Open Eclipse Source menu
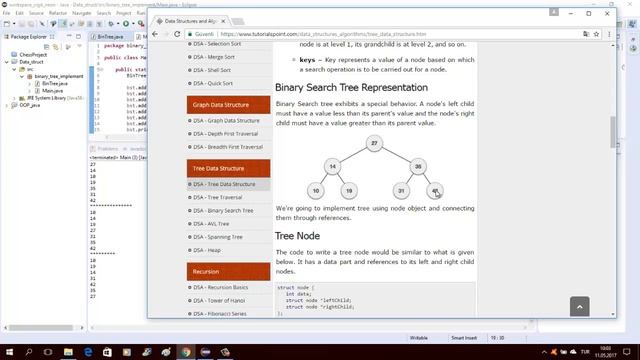The height and width of the screenshot is (360, 640). click(x=36, y=13)
